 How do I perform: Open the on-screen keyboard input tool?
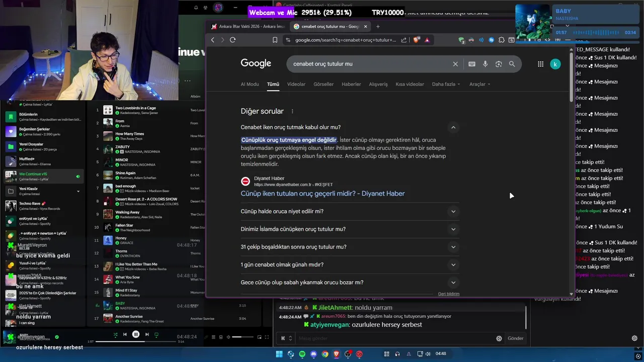(472, 64)
